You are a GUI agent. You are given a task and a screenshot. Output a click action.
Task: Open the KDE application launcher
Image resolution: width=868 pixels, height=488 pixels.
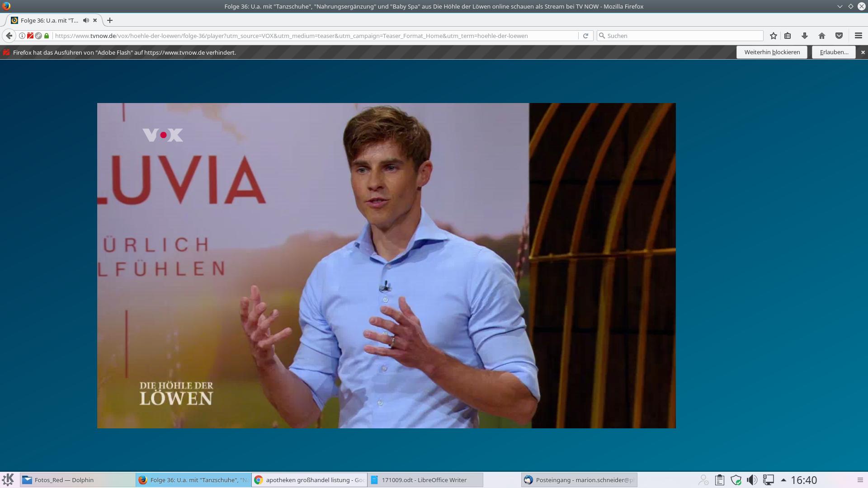8,480
